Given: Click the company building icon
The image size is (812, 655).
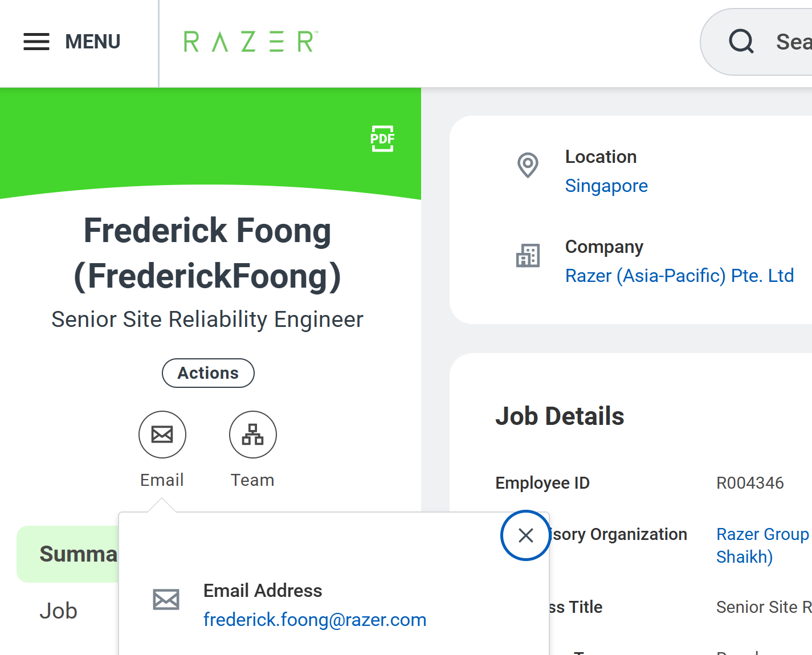Looking at the screenshot, I should (x=528, y=255).
